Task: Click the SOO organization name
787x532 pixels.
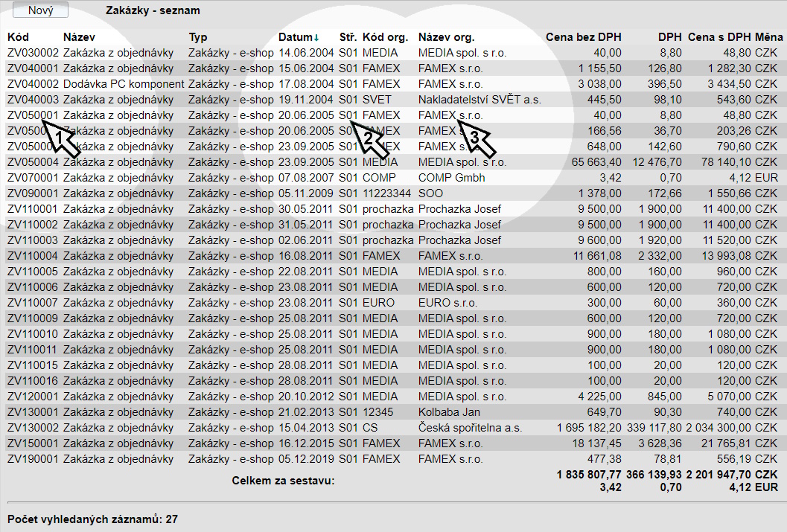Action: [x=430, y=193]
